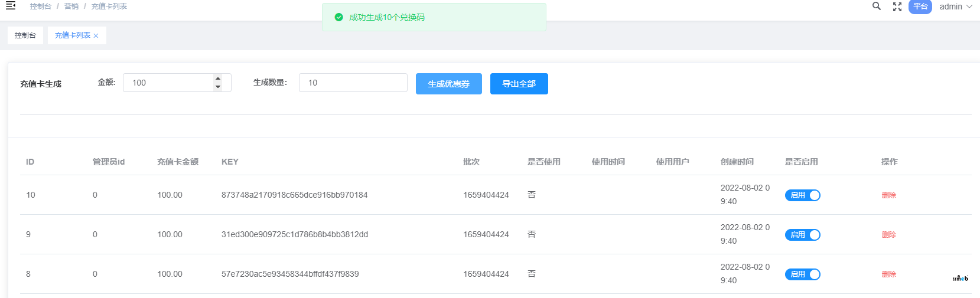Click the 平台 badge button

(920, 6)
